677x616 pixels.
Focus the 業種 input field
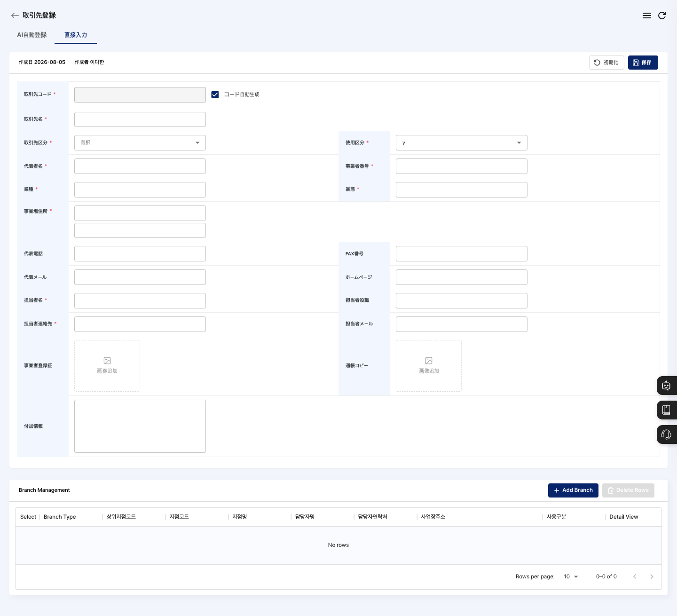[x=140, y=190]
